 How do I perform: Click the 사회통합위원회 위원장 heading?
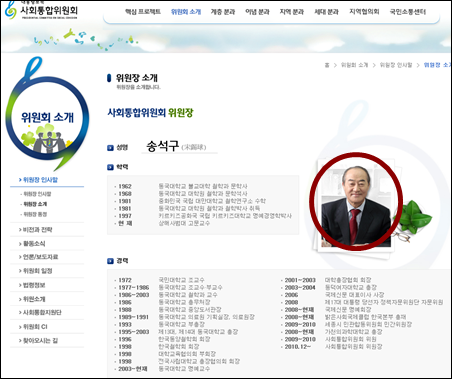(x=150, y=113)
